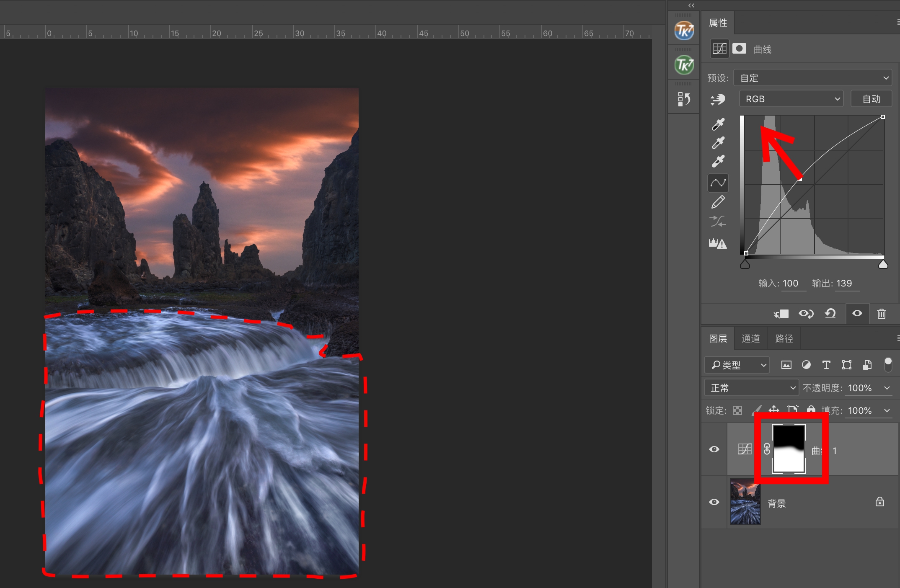Screen dimensions: 900x588
Task: Click the white point slider triangle
Action: pos(883,264)
